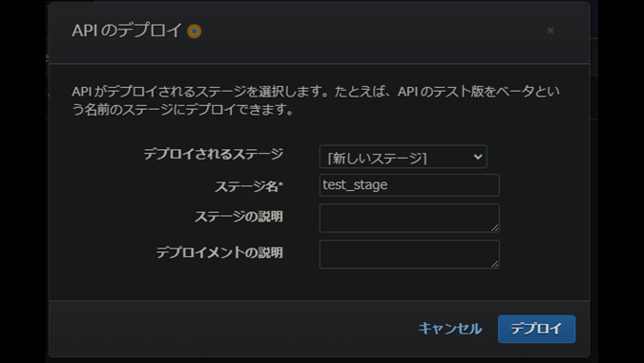Click the キャンセル link
The height and width of the screenshot is (363, 644).
(x=450, y=329)
